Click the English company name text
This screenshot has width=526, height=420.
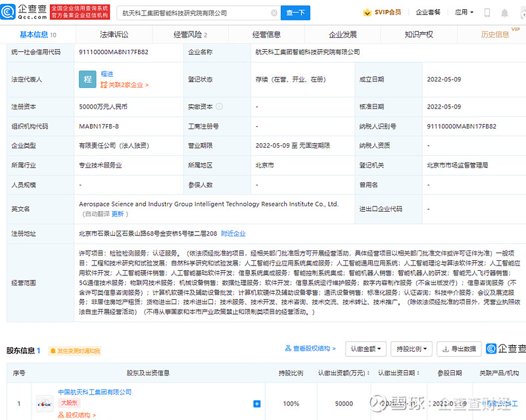point(208,204)
